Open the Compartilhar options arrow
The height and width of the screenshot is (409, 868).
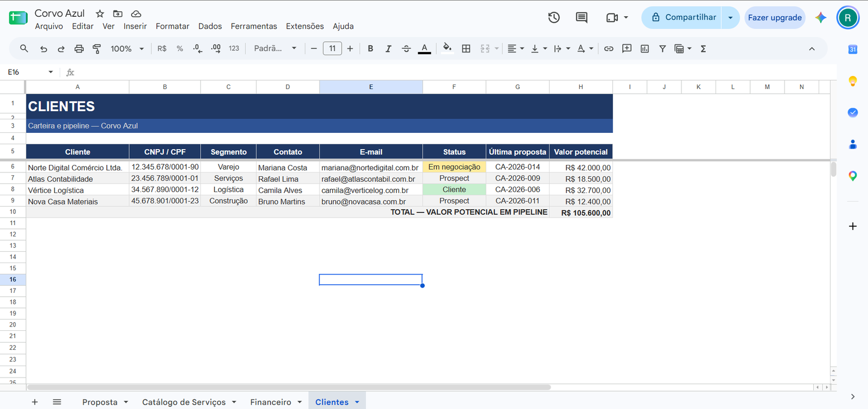[730, 17]
